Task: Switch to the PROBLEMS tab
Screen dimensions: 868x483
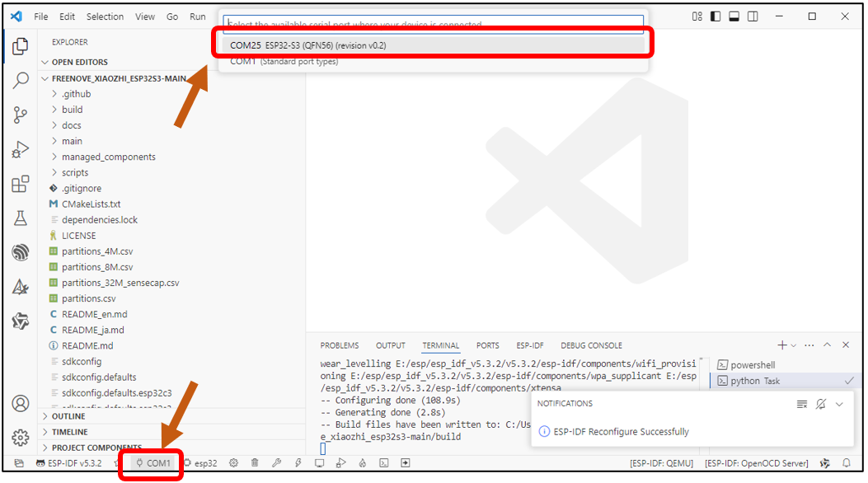Action: click(340, 345)
